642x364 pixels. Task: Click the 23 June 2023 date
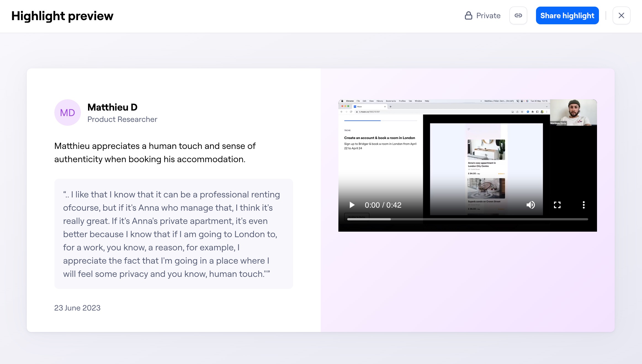77,308
